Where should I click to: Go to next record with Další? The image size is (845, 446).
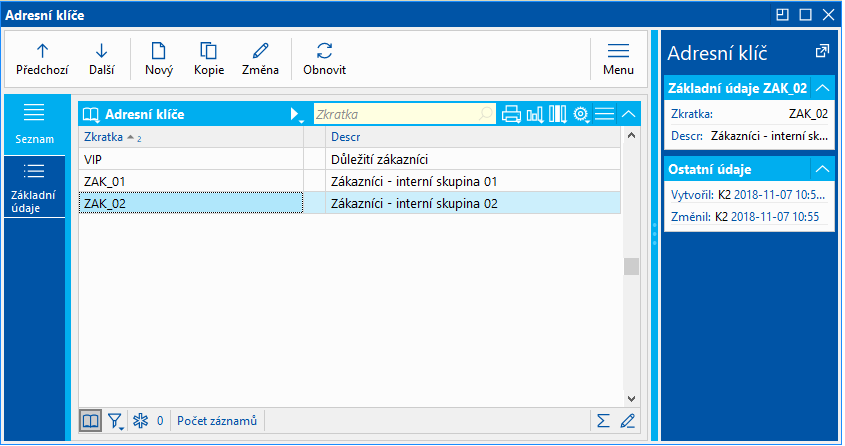(x=101, y=59)
